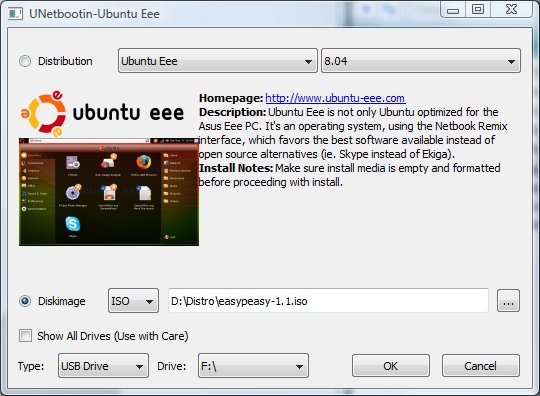Maximize the UNetbootin window
Screen dimensions: 540x396
click(x=478, y=10)
